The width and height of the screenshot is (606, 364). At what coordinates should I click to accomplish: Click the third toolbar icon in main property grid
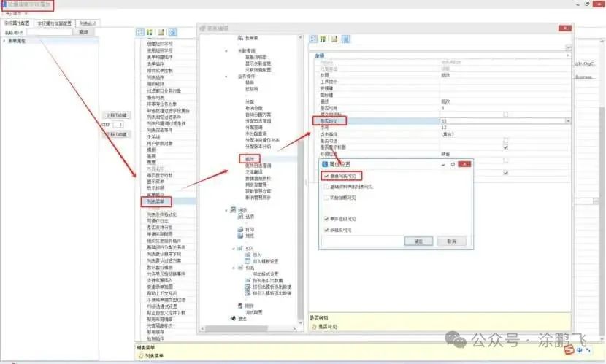click(x=161, y=32)
